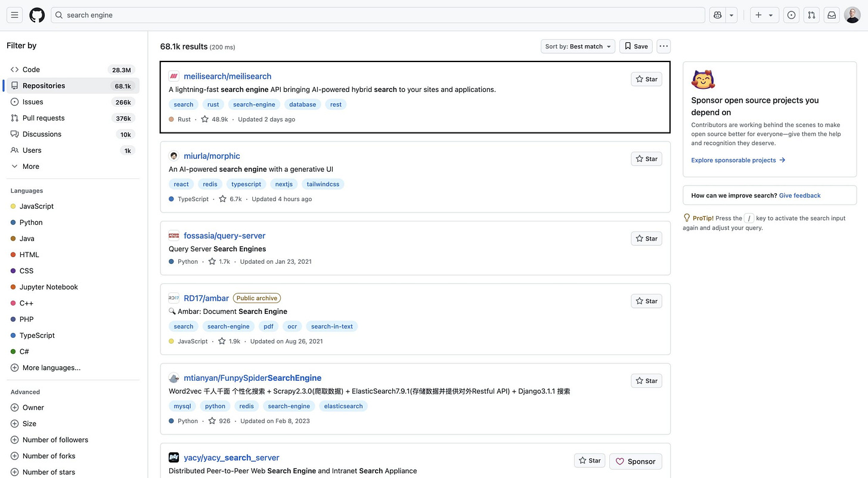Screen dimensions: 868x478
Task: Save this search with Save button
Action: click(x=636, y=46)
